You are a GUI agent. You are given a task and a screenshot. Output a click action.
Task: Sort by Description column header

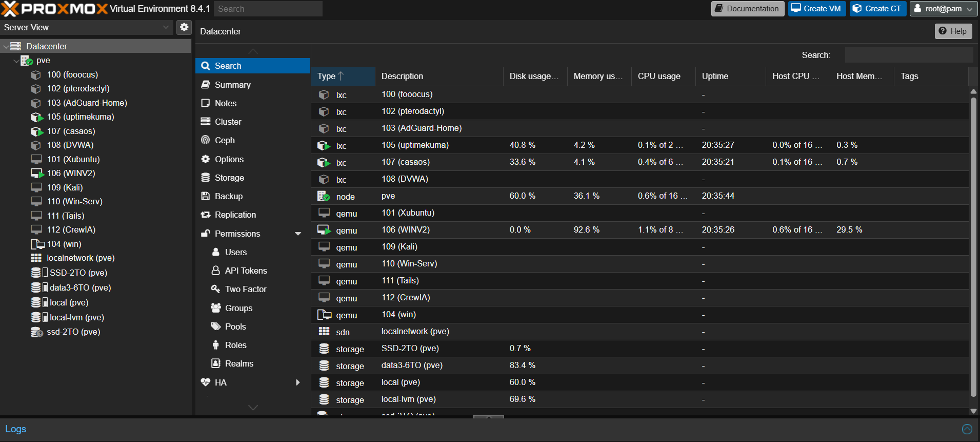439,76
